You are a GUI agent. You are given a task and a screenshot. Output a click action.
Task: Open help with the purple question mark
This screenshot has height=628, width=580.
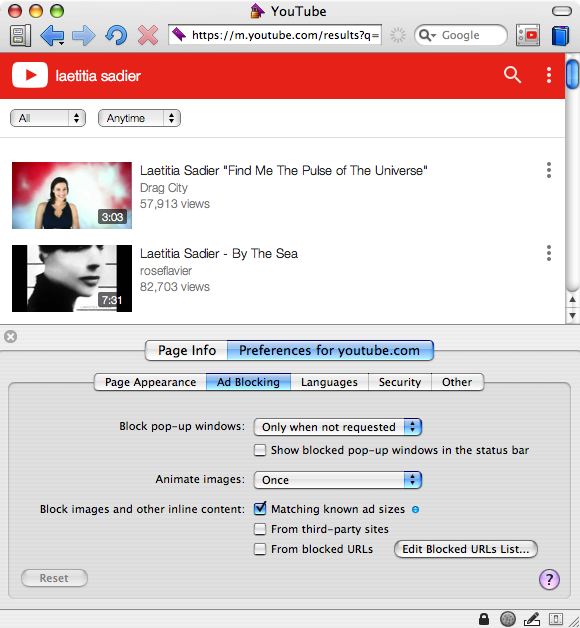pyautogui.click(x=549, y=579)
